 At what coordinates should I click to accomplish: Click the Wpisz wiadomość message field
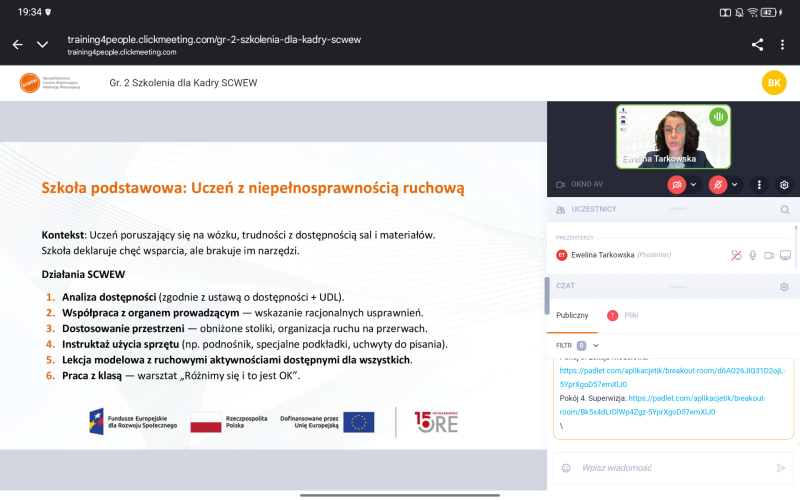[670, 467]
